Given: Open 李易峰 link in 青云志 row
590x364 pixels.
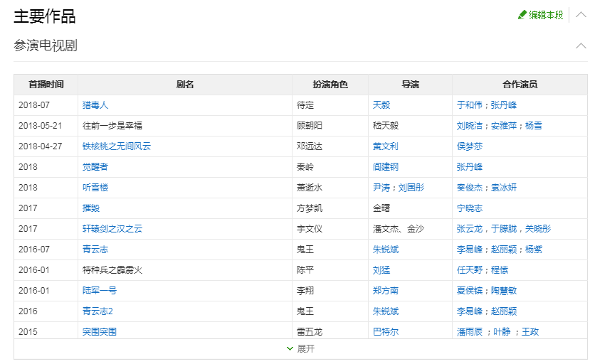Looking at the screenshot, I should (469, 250).
